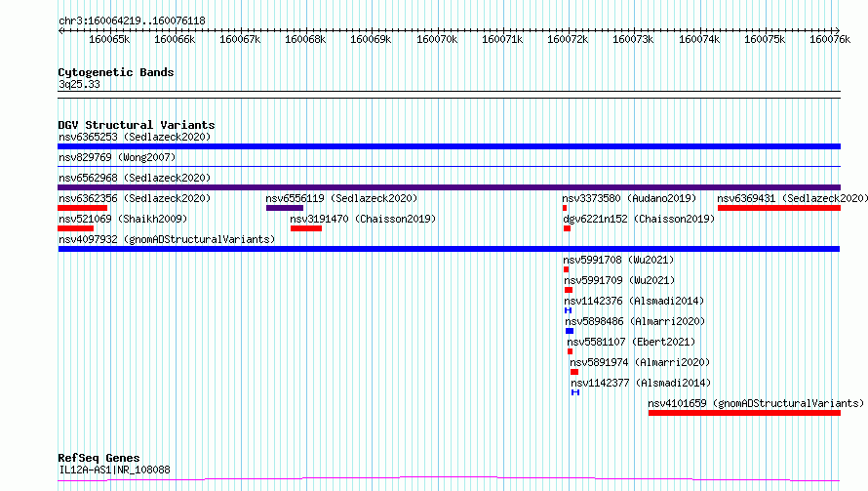
Task: Open the nsv1142377 (Alsmadi2014) label
Action: pos(641,383)
